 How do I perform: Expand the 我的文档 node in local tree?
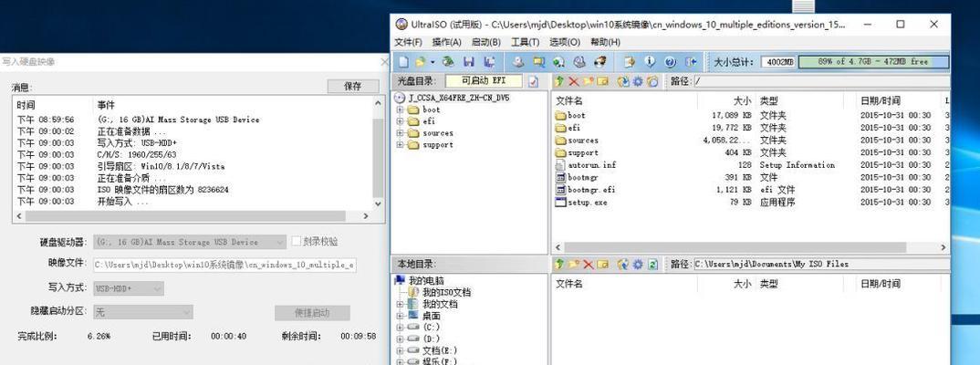point(400,305)
